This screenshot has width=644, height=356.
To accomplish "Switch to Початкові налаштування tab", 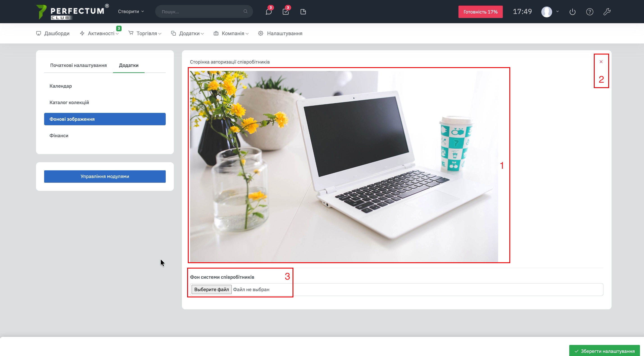I will click(78, 65).
